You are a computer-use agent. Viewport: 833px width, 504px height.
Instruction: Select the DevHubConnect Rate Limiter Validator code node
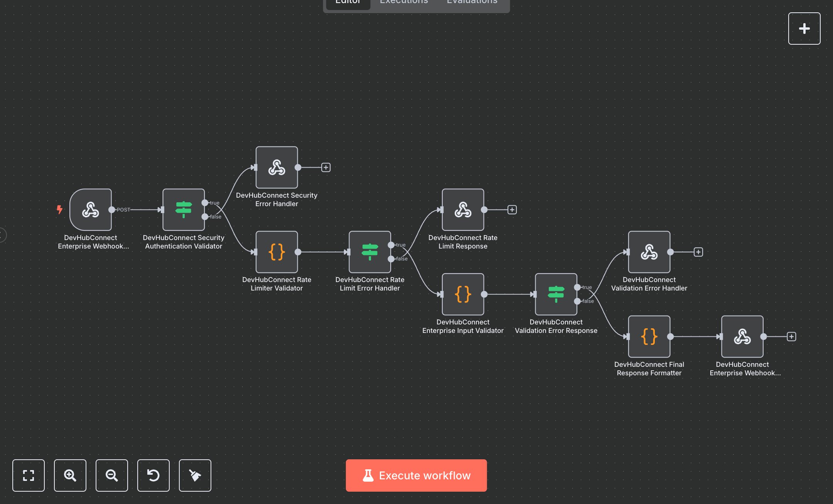pyautogui.click(x=276, y=252)
